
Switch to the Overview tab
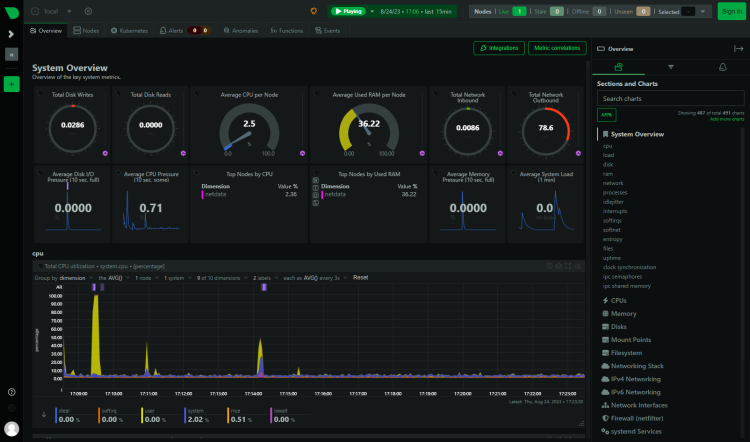[x=46, y=31]
